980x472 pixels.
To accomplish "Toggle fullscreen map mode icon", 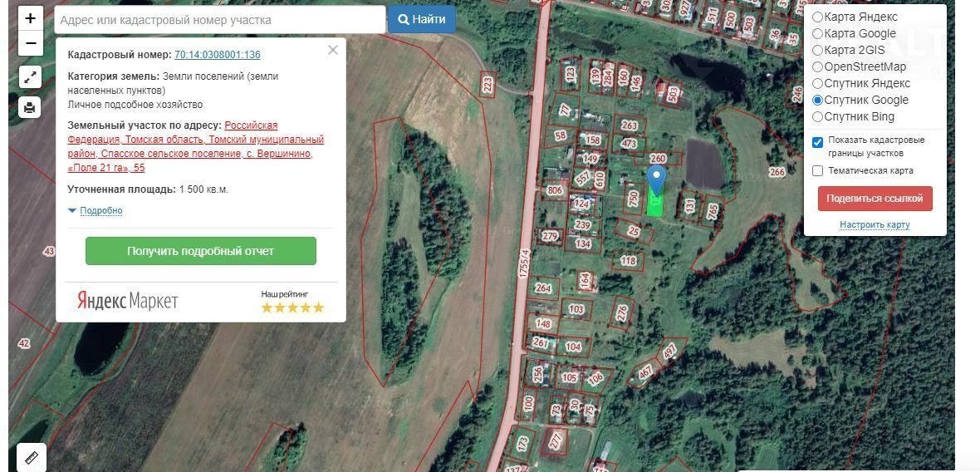I will [30, 77].
